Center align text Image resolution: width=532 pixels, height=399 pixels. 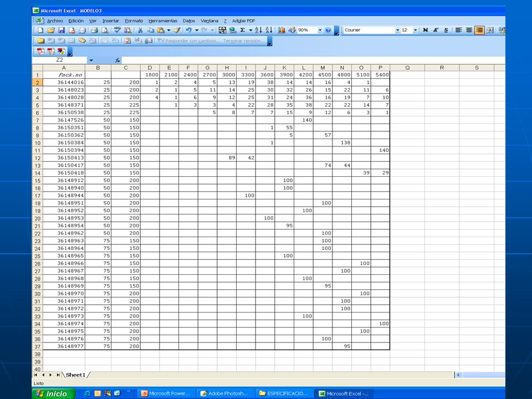[469, 30]
